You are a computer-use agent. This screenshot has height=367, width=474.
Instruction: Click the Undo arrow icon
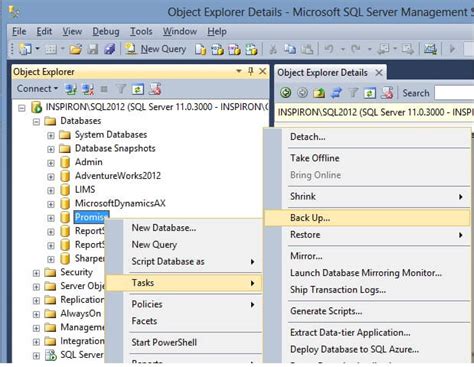pyautogui.click(x=329, y=49)
